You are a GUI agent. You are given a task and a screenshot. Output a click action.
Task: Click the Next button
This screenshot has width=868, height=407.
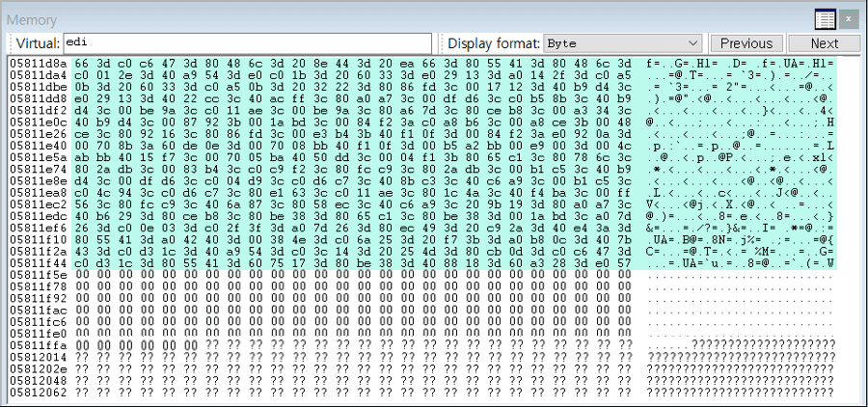point(825,43)
